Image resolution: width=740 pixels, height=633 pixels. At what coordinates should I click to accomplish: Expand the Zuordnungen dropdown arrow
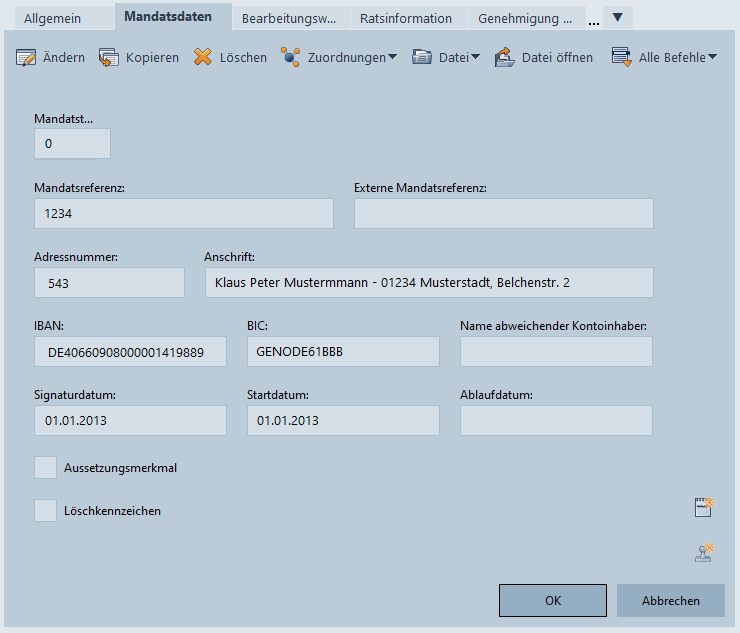[392, 57]
